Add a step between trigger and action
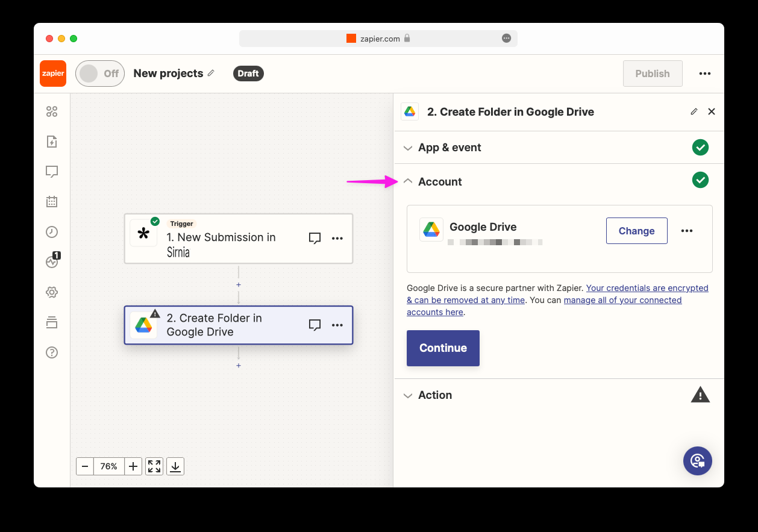This screenshot has height=532, width=758. [x=239, y=284]
